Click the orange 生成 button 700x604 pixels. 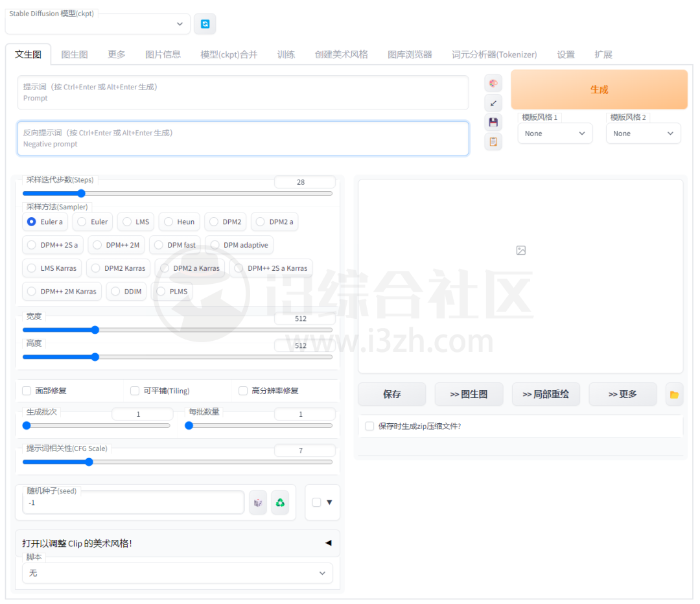[x=599, y=89]
